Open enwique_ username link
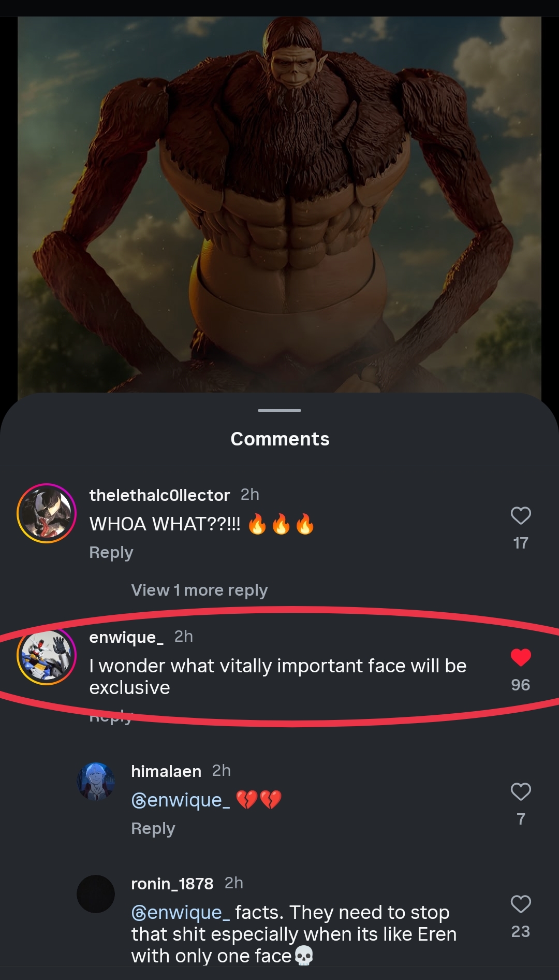Viewport: 559px width, 980px height. 126,637
